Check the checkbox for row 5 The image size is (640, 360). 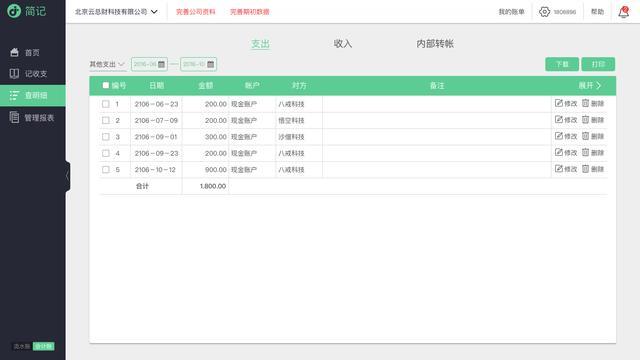pyautogui.click(x=106, y=169)
